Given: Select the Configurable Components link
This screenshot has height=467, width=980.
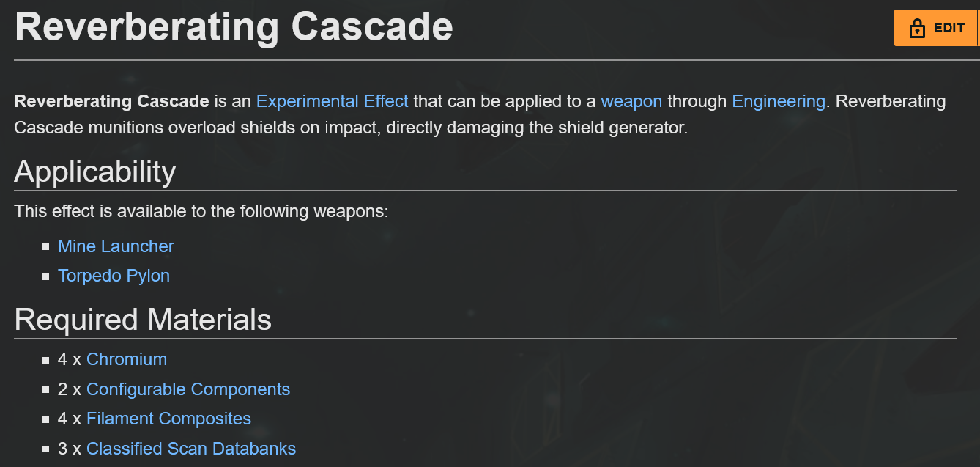Looking at the screenshot, I should tap(188, 389).
